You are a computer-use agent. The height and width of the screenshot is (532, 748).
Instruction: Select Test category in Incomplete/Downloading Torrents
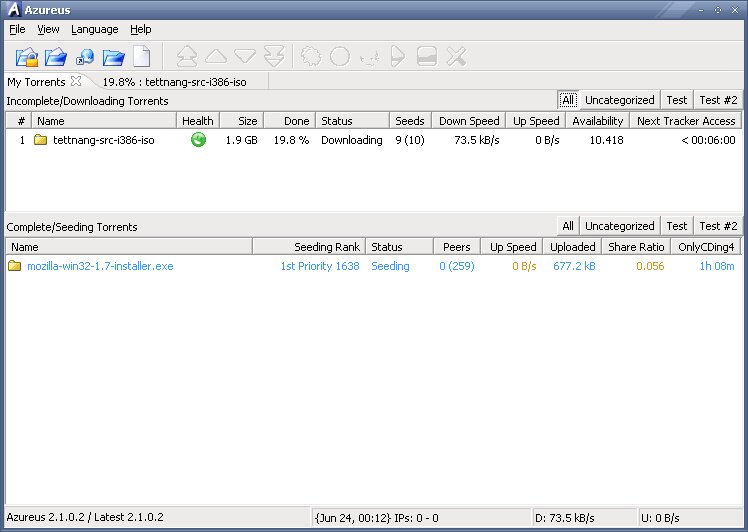pyautogui.click(x=676, y=100)
